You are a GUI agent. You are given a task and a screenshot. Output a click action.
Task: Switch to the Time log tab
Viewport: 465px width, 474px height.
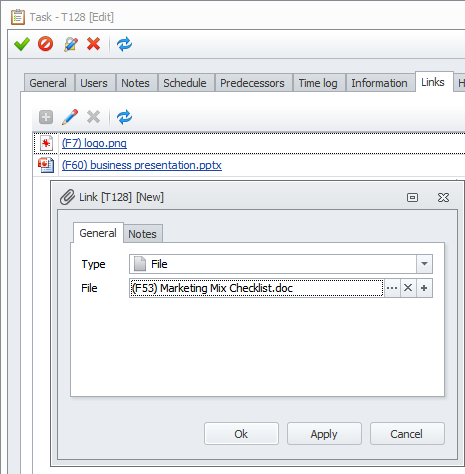coord(318,83)
